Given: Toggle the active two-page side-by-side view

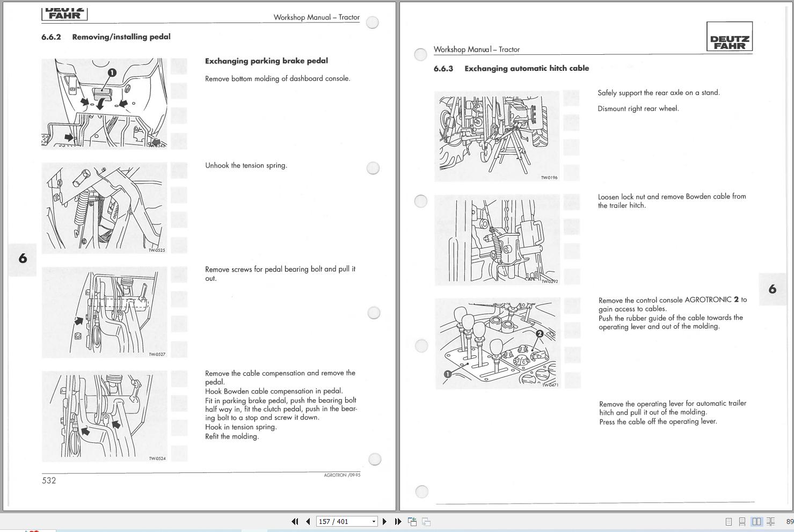Looking at the screenshot, I should 757,521.
